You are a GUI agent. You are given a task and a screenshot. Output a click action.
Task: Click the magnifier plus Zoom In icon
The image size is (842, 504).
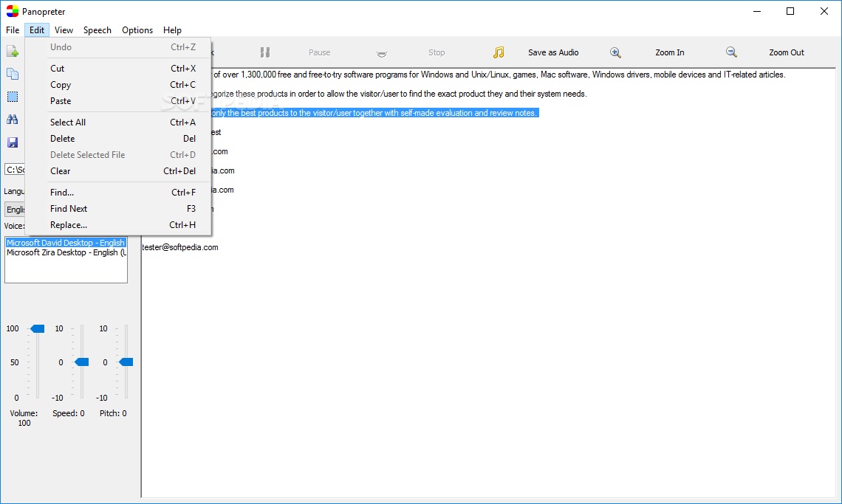[x=615, y=52]
